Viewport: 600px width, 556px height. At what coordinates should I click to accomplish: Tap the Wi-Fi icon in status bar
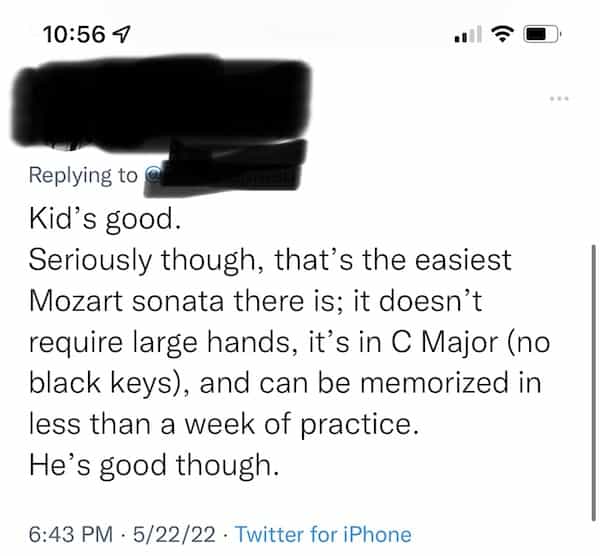pos(503,32)
